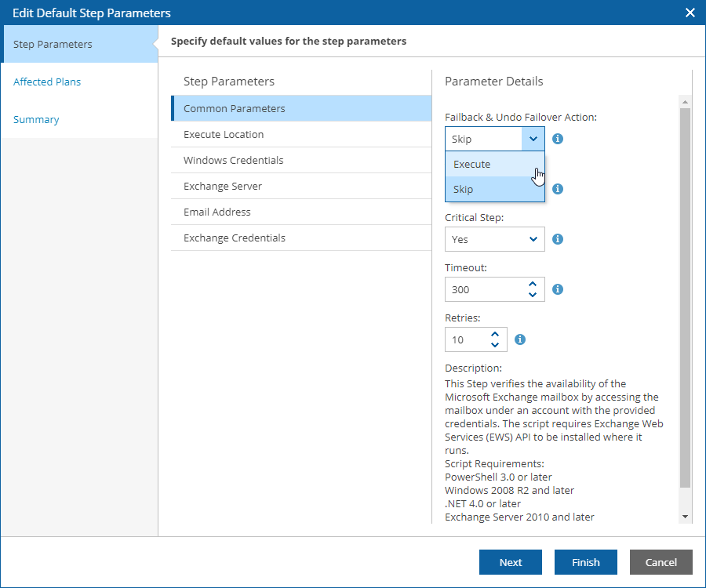Choose Execute from the dropdown list

495,164
